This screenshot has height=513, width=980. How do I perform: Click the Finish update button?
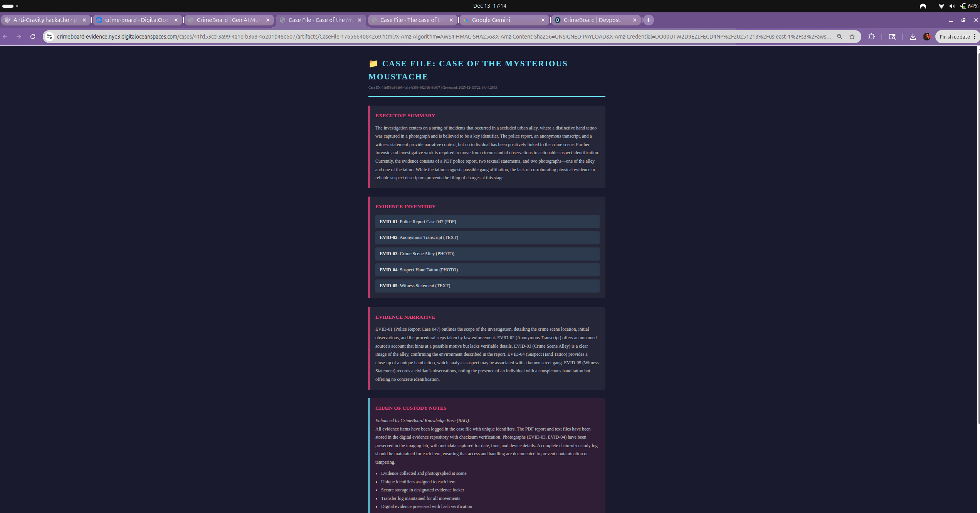click(x=954, y=37)
